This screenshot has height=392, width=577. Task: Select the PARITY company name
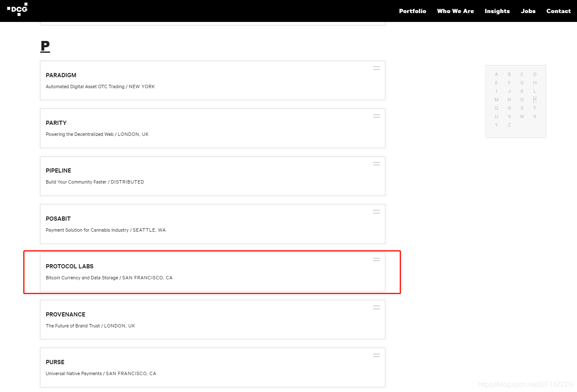56,123
